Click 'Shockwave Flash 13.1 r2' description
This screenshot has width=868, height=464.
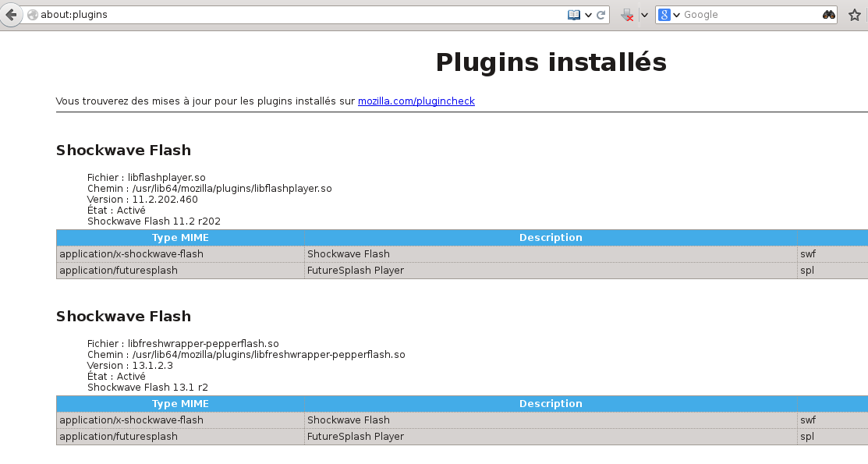tap(148, 388)
